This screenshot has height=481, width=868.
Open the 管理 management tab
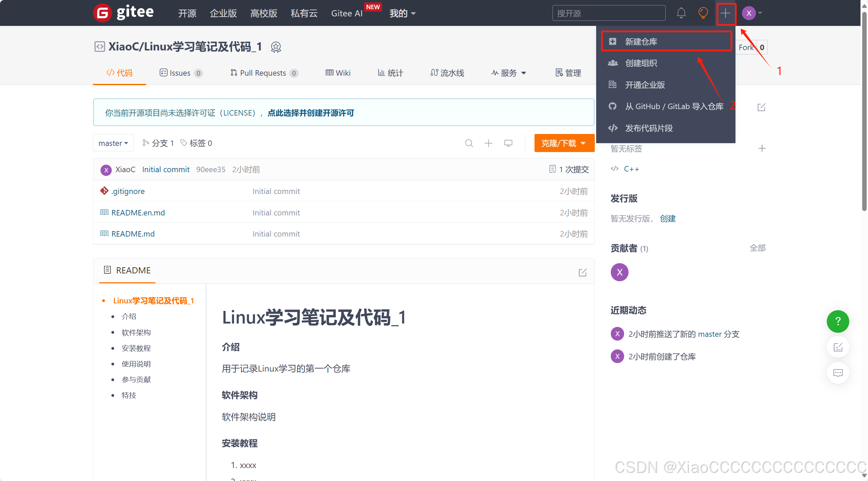pos(568,73)
